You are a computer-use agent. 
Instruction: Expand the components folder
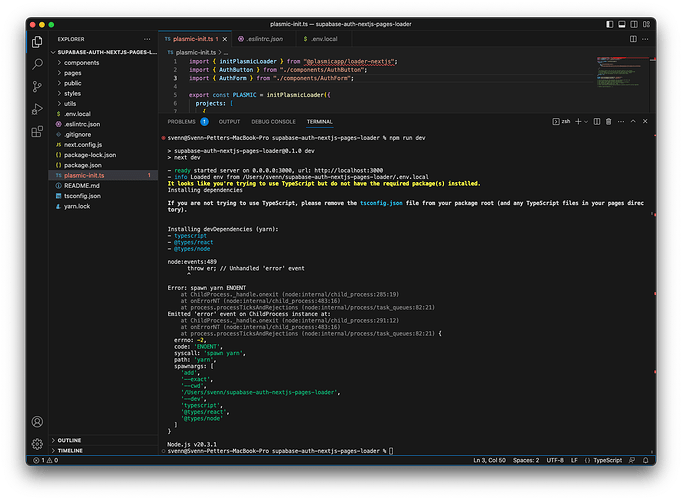[x=103, y=63]
